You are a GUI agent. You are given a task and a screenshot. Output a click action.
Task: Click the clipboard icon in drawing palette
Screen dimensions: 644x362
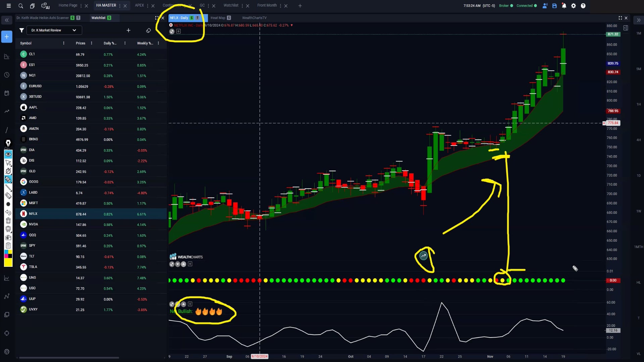(8, 245)
